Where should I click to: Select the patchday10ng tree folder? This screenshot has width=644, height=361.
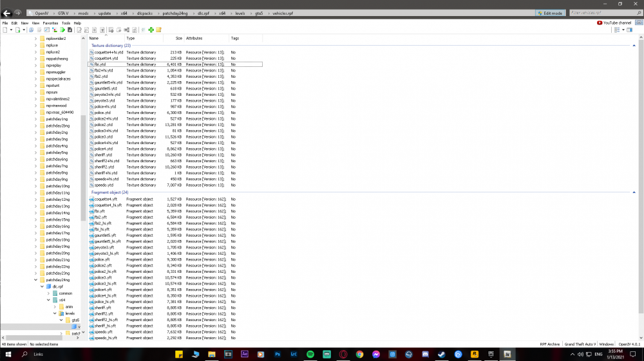click(x=57, y=186)
